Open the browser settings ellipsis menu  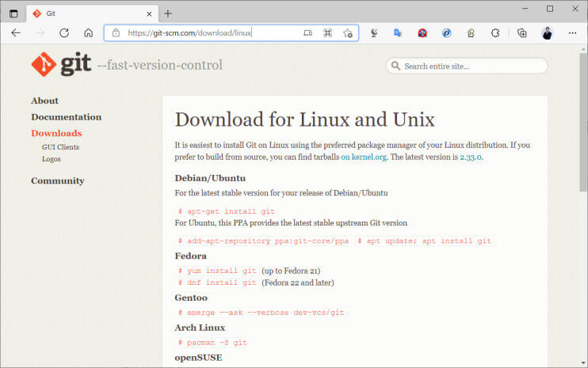pyautogui.click(x=572, y=33)
